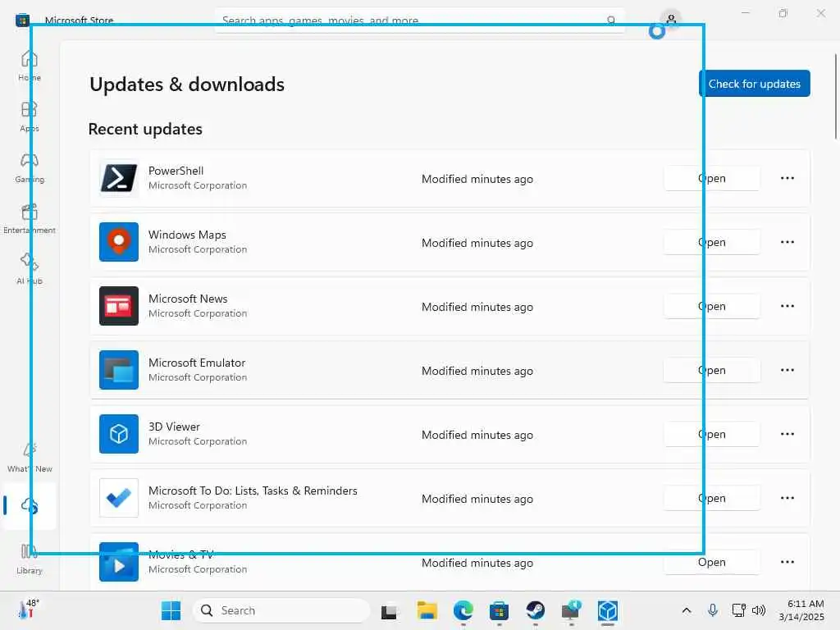Click the microphone tray icon

point(713,610)
